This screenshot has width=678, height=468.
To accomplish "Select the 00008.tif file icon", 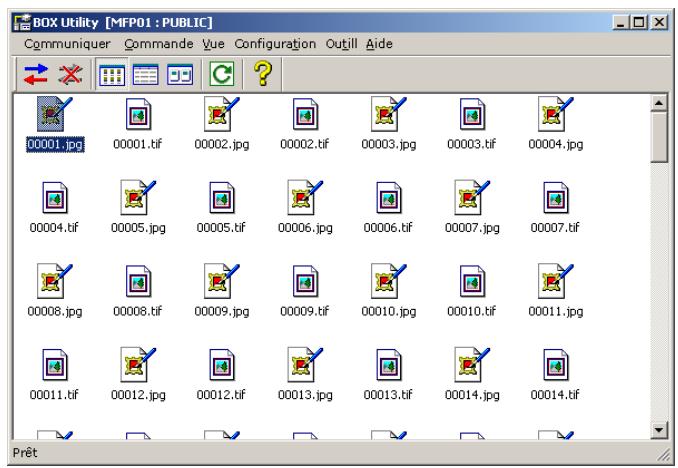I will (x=138, y=281).
